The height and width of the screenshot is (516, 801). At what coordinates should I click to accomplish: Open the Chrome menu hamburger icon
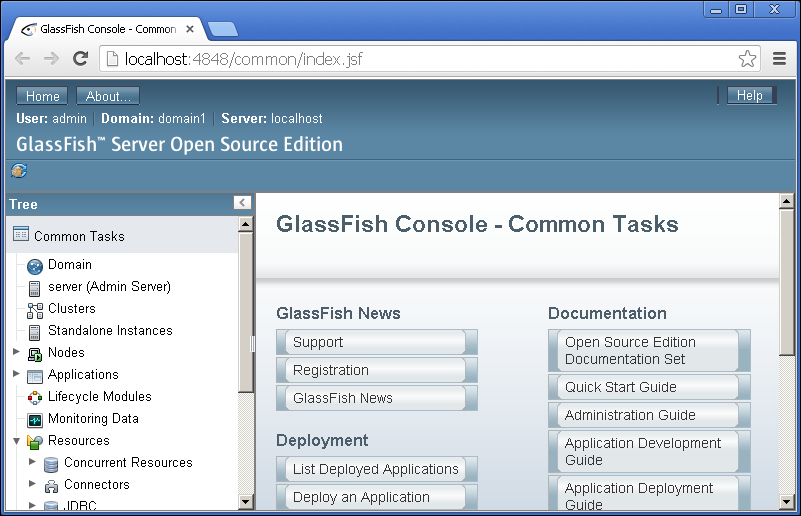click(779, 59)
